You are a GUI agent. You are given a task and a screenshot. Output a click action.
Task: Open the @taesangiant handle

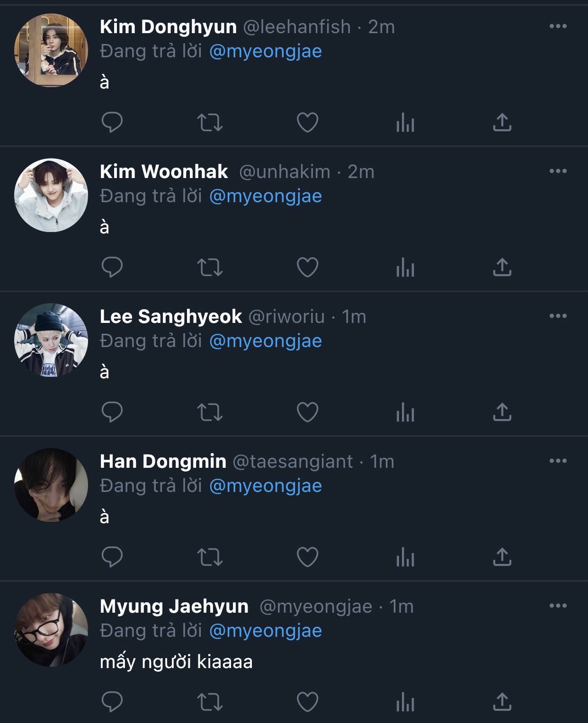(x=293, y=461)
